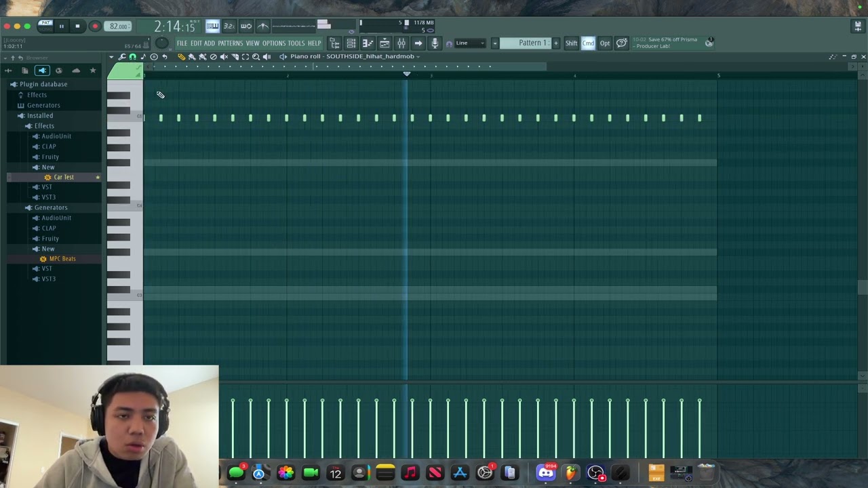Open Discord from the Dock
868x488 pixels.
click(x=546, y=472)
